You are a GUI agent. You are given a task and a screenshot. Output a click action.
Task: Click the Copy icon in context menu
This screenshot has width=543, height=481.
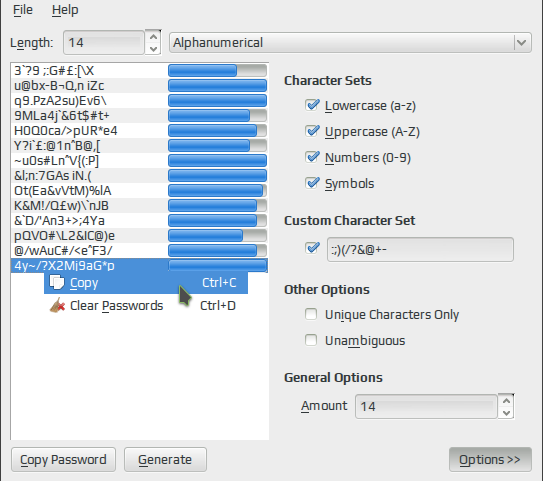point(57,282)
